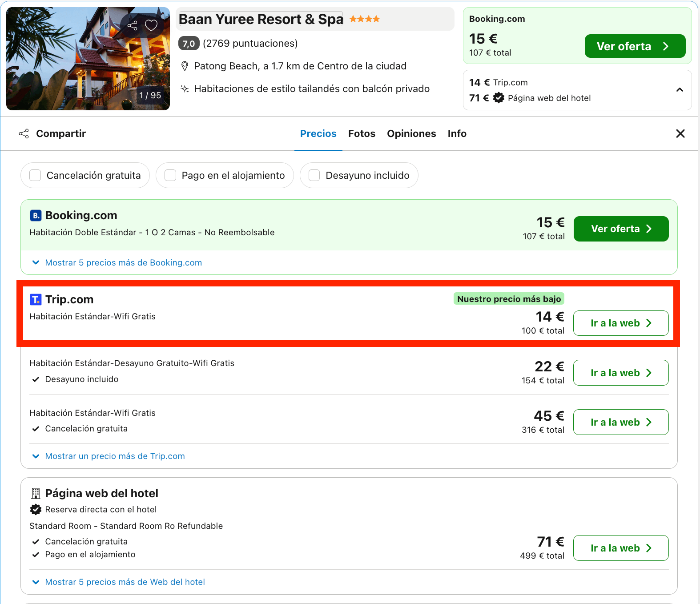Save hotel with the heart icon
This screenshot has height=604, width=700.
pyautogui.click(x=151, y=25)
